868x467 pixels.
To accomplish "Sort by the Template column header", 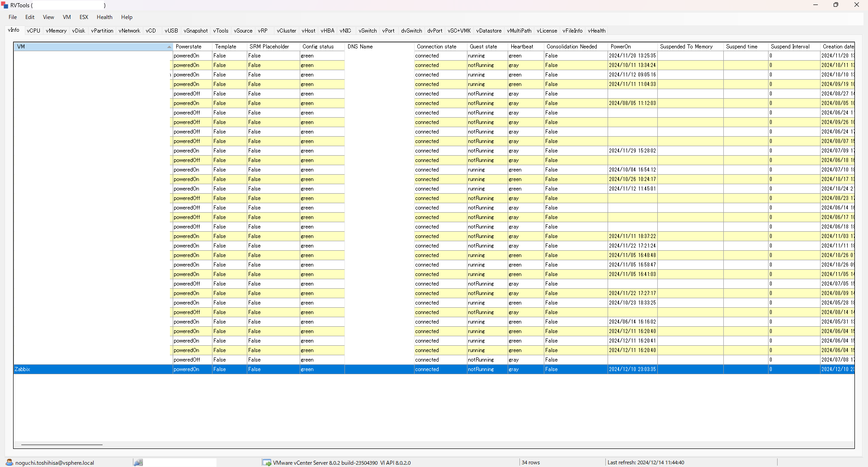I will (230, 47).
